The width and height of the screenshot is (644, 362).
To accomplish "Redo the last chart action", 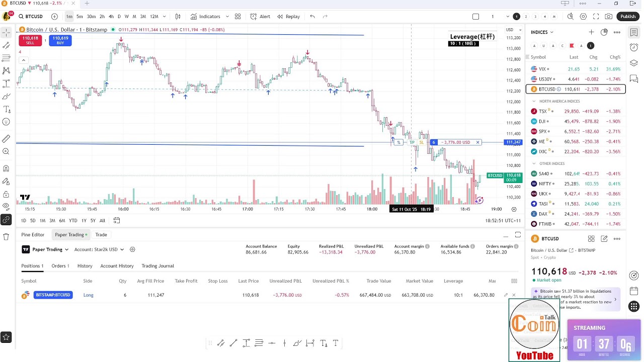I will coord(325,17).
